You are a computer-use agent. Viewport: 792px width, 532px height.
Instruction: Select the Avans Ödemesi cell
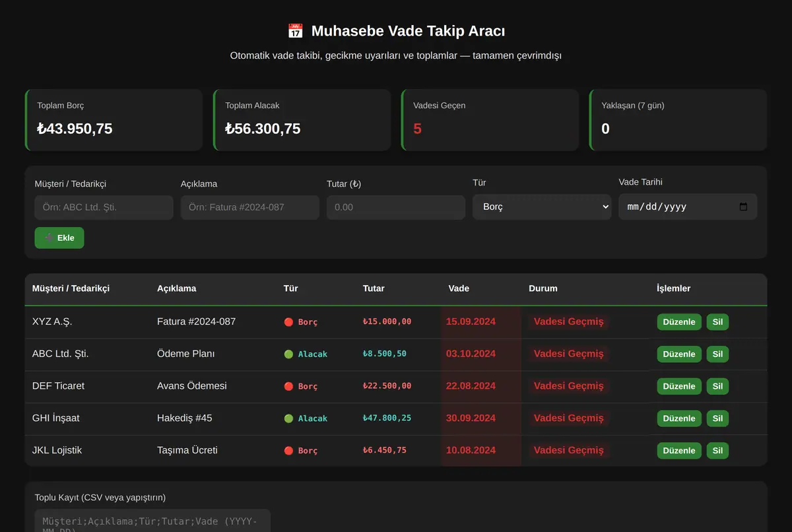pos(192,385)
